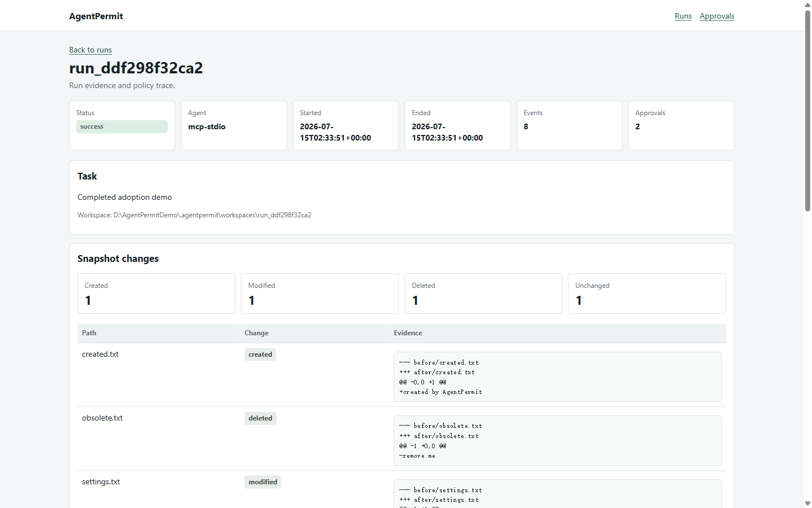The image size is (812, 508).
Task: Open the Approvals page link
Action: tap(717, 16)
